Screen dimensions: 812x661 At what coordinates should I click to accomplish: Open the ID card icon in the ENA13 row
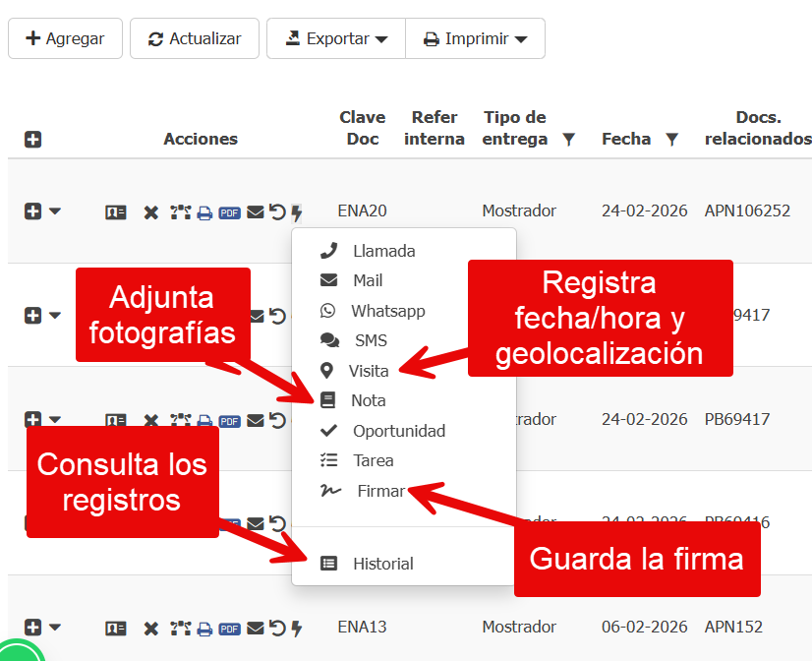click(x=116, y=629)
